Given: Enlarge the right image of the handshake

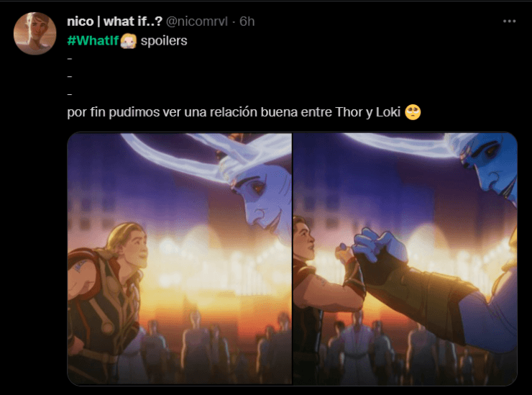Looking at the screenshot, I should (x=405, y=259).
